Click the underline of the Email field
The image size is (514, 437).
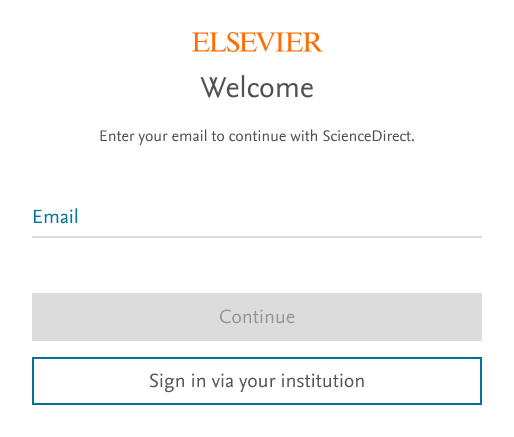click(257, 237)
